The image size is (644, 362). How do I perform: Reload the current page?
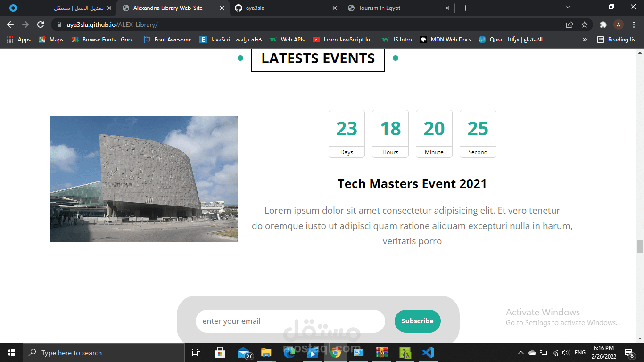tap(41, 25)
